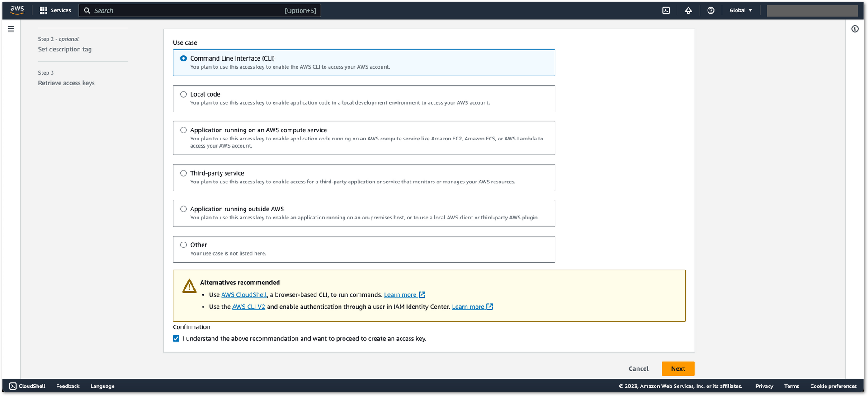The height and width of the screenshot is (396, 868).
Task: Click the Services menu label
Action: coord(61,10)
